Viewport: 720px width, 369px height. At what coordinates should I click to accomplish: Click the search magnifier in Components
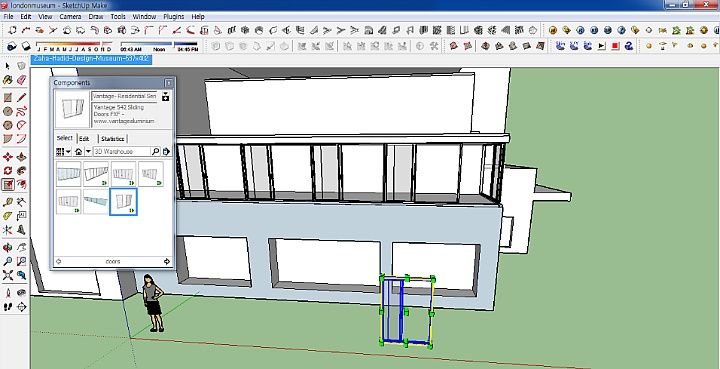point(156,151)
